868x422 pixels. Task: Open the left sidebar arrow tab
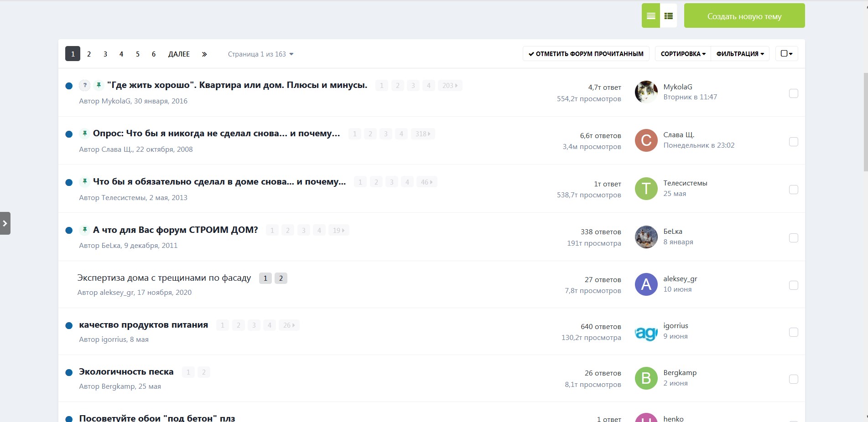tap(5, 223)
